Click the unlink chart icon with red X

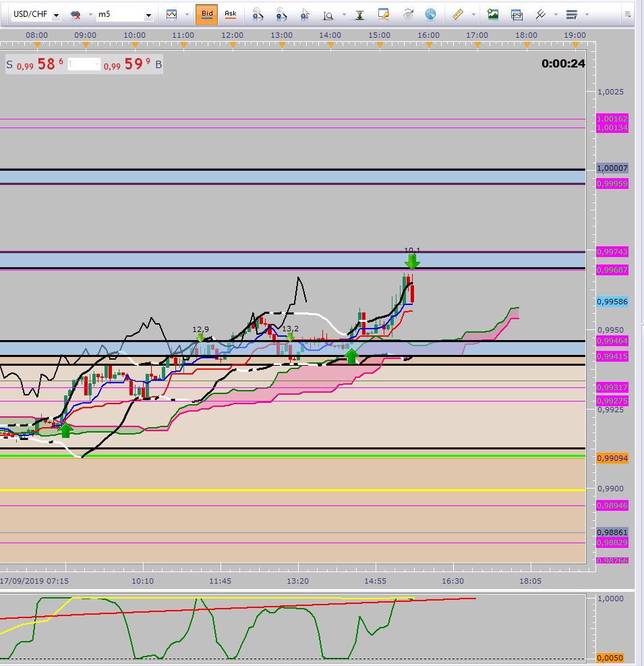[76, 15]
